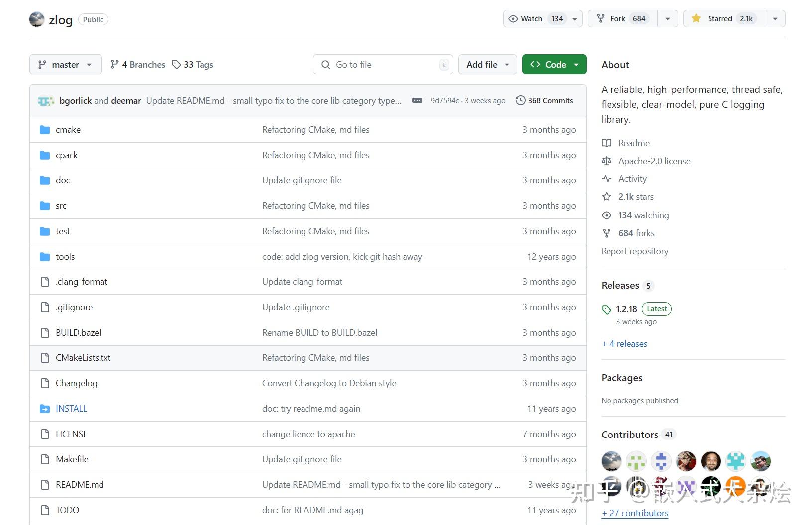Toggle the Watch button with eye icon

point(543,19)
